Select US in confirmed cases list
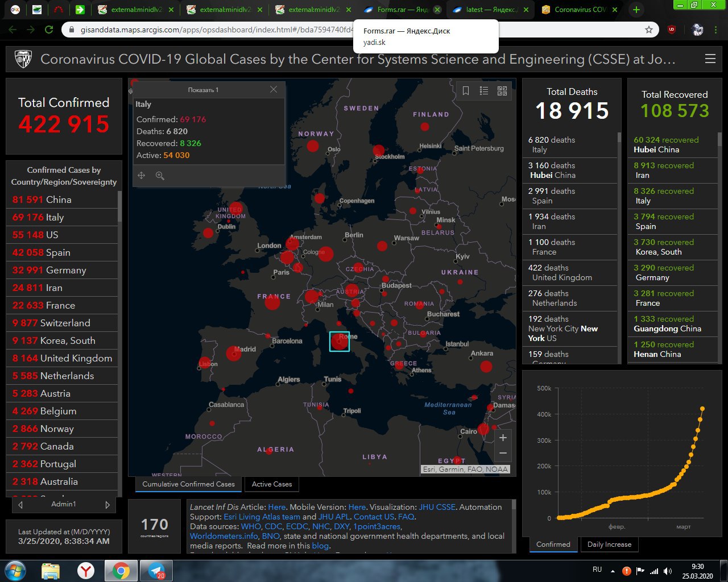Image resolution: width=728 pixels, height=582 pixels. (61, 235)
